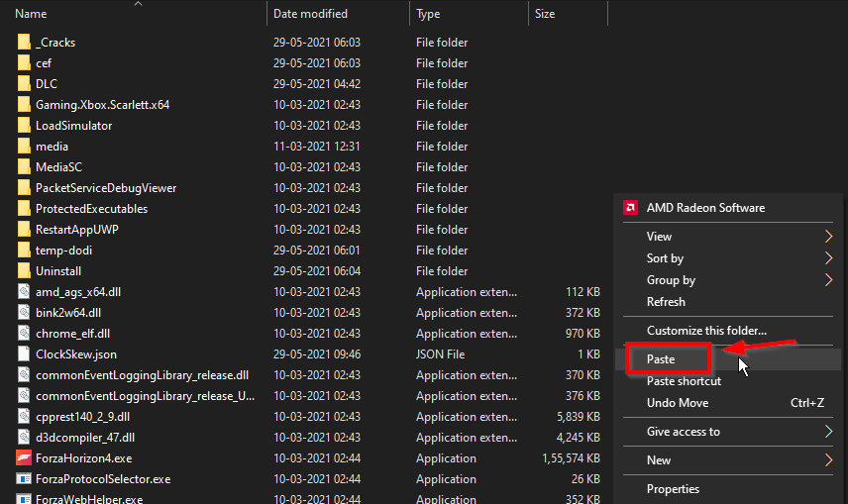Click the 112 KB size value
Viewport: 848px width, 504px height.
pyautogui.click(x=583, y=292)
